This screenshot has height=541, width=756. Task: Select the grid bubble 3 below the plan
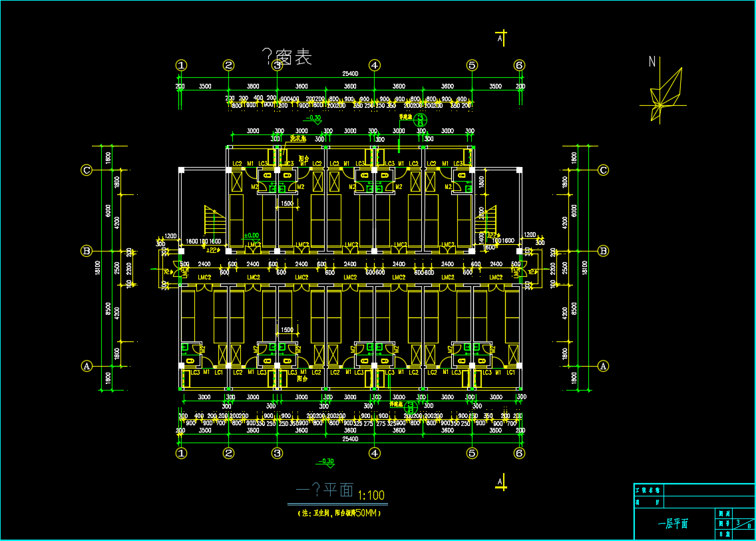tap(277, 453)
